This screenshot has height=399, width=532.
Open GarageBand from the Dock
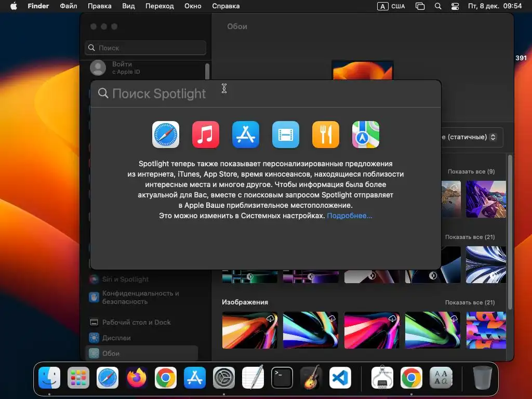(x=311, y=377)
